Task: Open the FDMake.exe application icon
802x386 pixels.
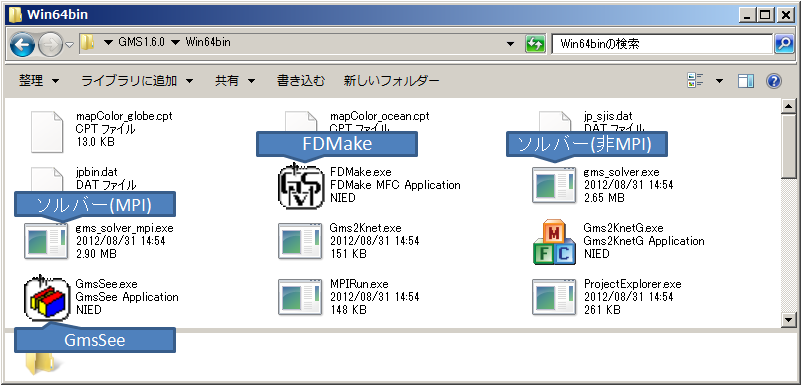Action: pyautogui.click(x=301, y=187)
